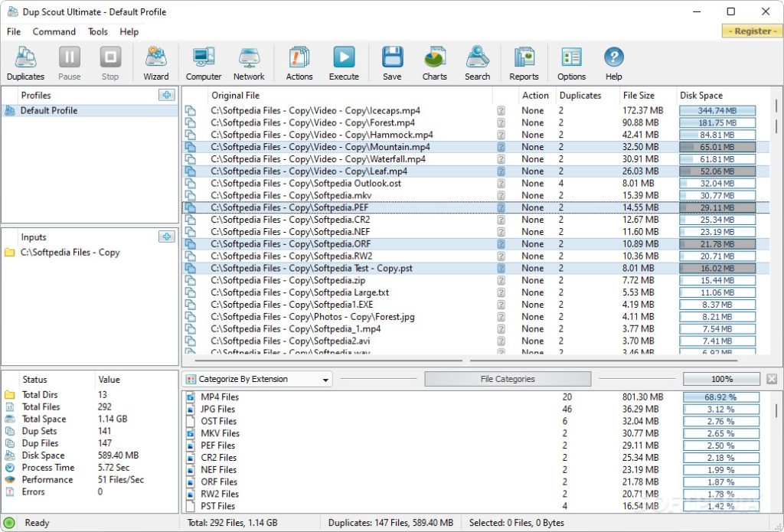Click the File Categories button

coord(508,379)
